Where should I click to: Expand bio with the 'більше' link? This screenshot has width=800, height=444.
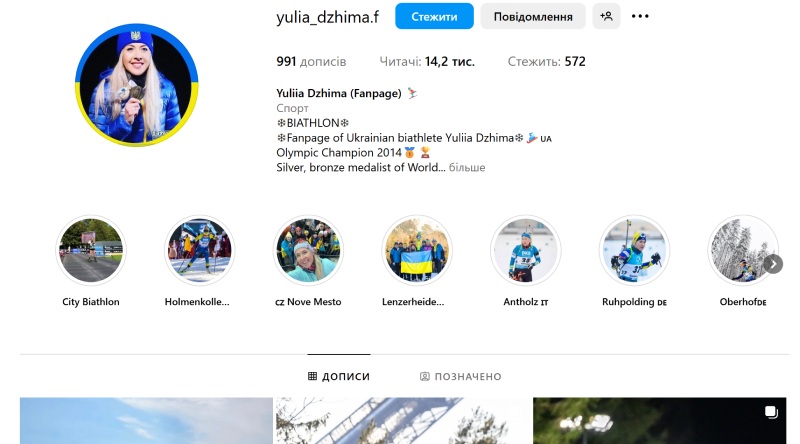(x=467, y=167)
